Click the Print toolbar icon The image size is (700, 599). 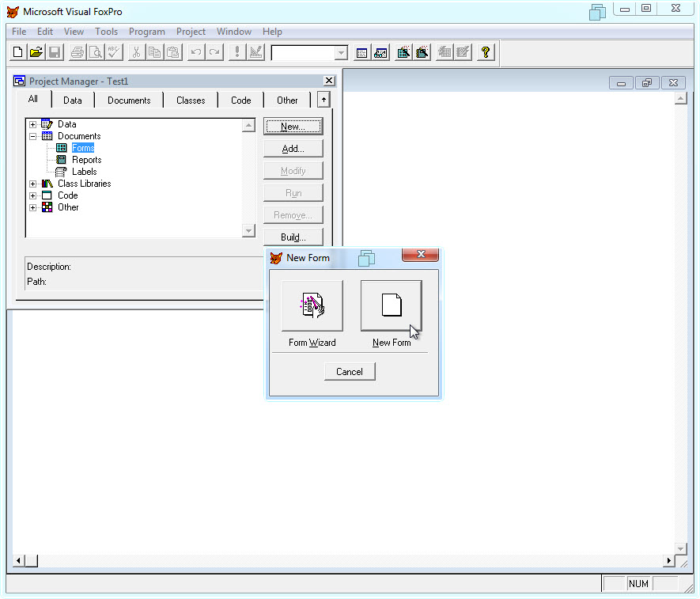click(x=78, y=52)
